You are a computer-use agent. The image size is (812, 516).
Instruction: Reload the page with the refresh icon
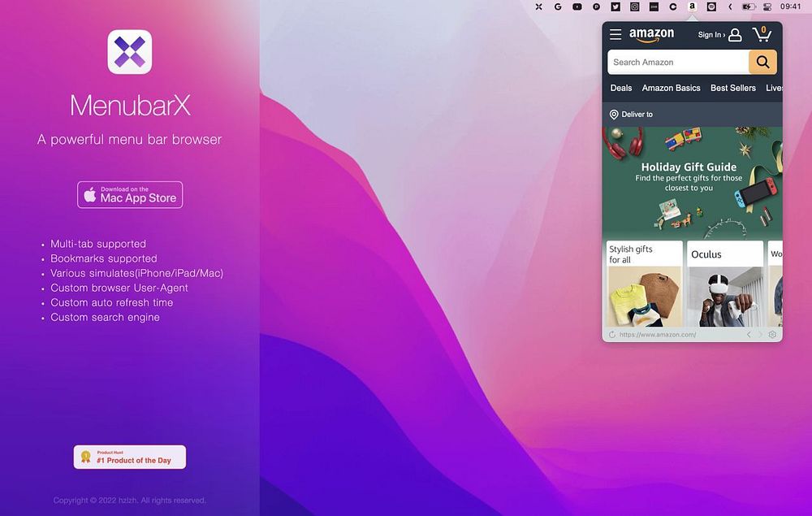(612, 335)
